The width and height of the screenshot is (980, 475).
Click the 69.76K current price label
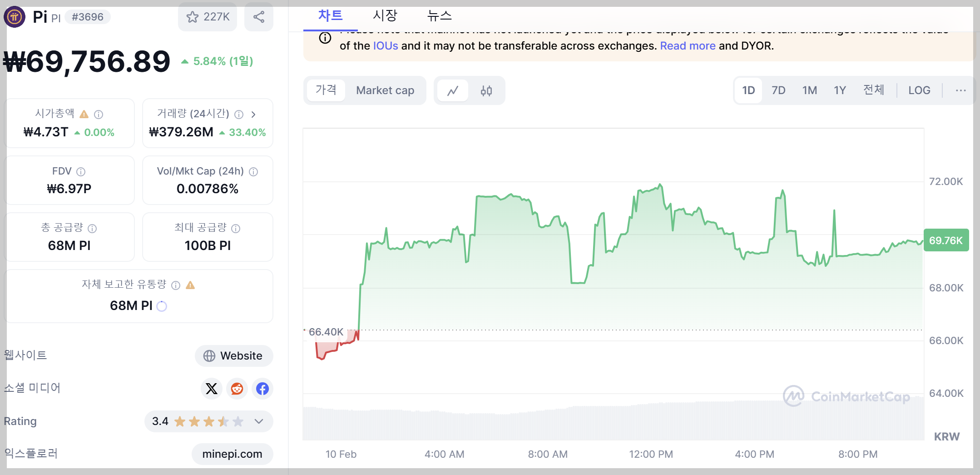(946, 240)
